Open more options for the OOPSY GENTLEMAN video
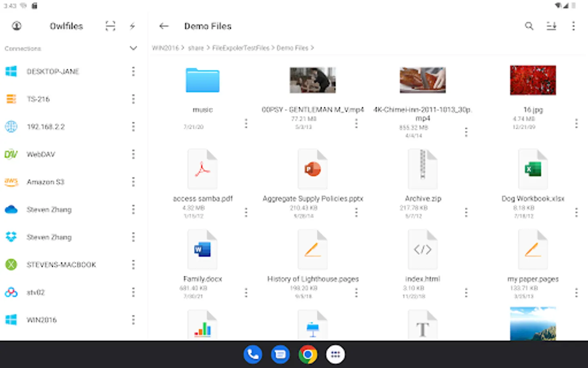 (x=356, y=123)
